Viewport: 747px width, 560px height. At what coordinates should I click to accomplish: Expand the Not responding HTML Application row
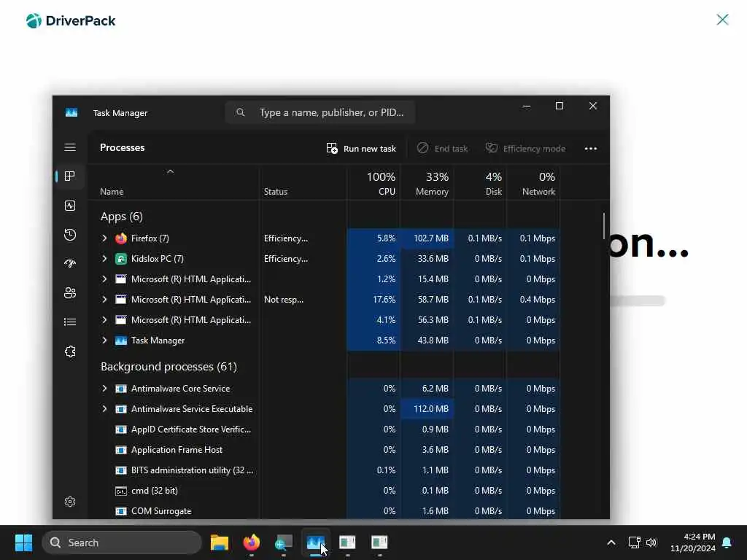coord(104,300)
